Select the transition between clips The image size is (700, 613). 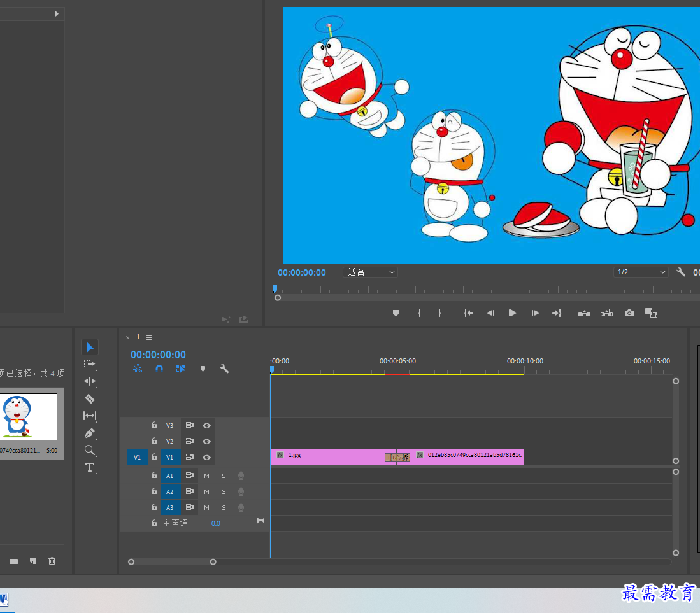[397, 457]
